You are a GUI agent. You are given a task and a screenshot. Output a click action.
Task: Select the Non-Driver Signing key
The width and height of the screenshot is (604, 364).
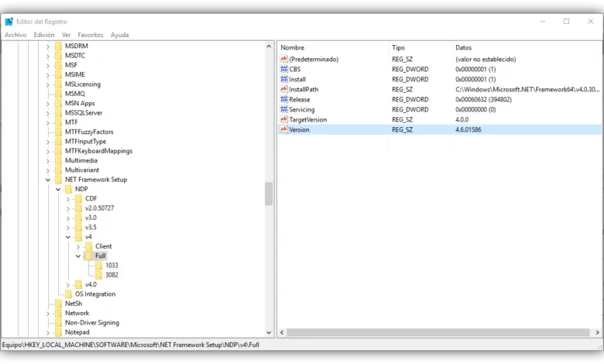[92, 323]
